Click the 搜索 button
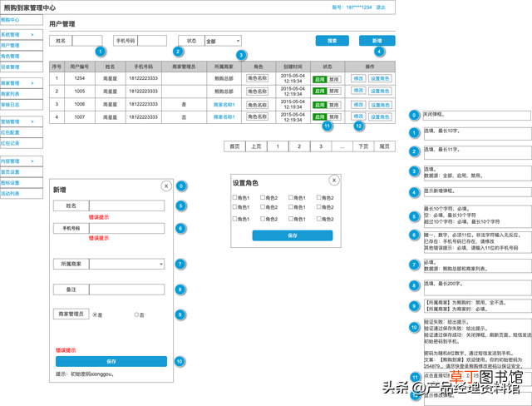Image resolution: width=532 pixels, height=406 pixels. pos(332,41)
